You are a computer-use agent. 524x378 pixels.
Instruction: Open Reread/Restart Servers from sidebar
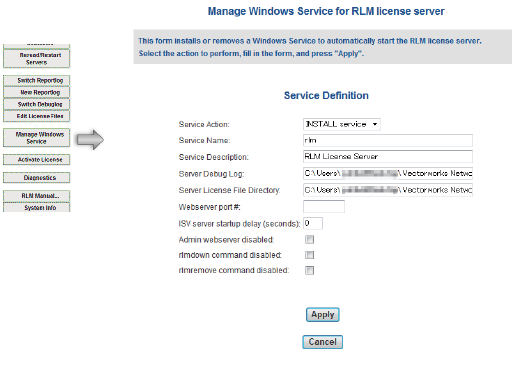(x=36, y=58)
